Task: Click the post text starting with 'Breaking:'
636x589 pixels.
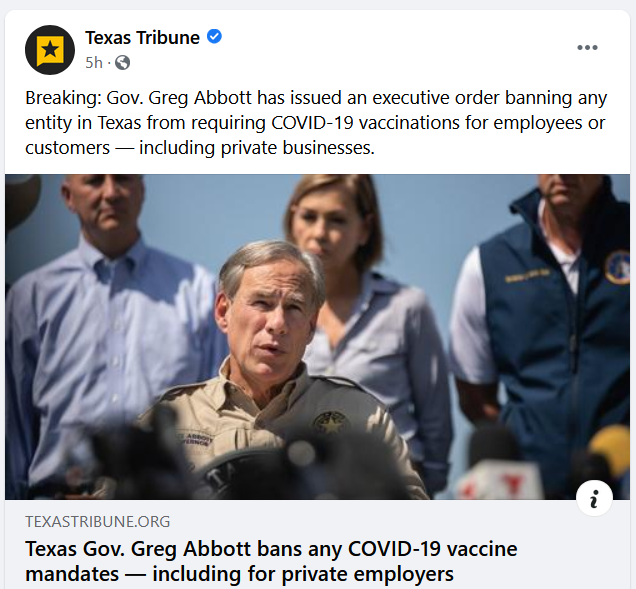Action: click(300, 124)
